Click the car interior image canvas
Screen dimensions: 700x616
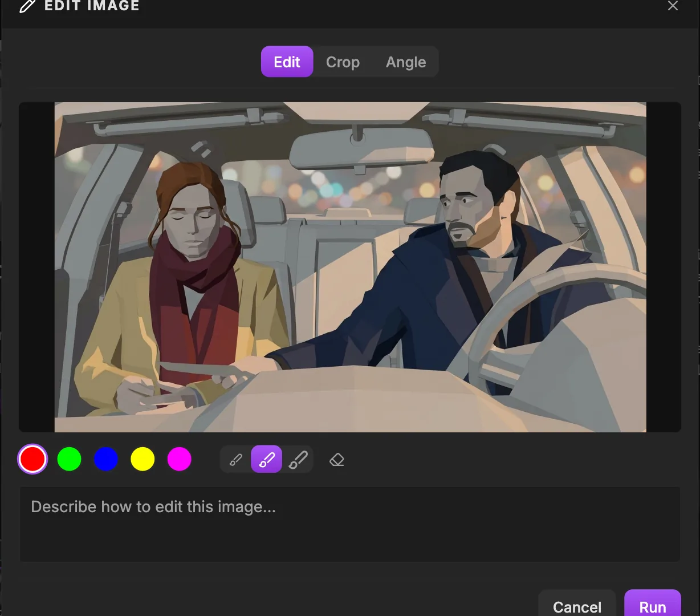[350, 267]
